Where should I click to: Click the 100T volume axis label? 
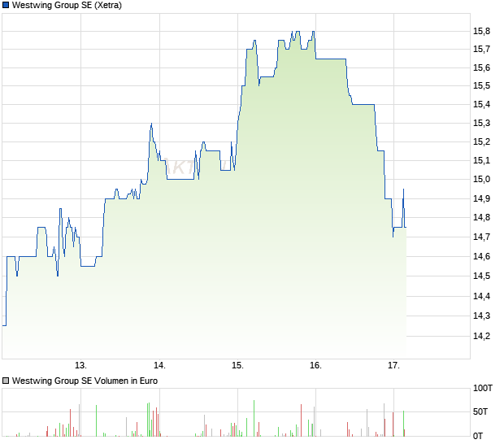(x=483, y=388)
